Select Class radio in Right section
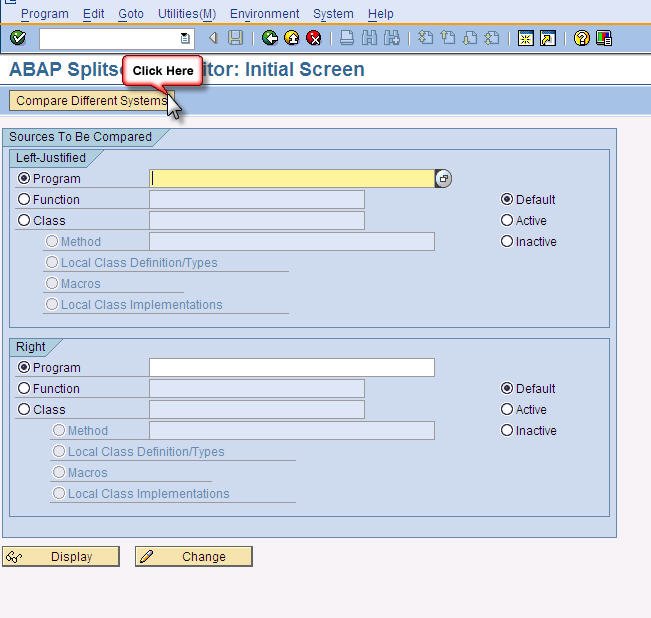 24,409
